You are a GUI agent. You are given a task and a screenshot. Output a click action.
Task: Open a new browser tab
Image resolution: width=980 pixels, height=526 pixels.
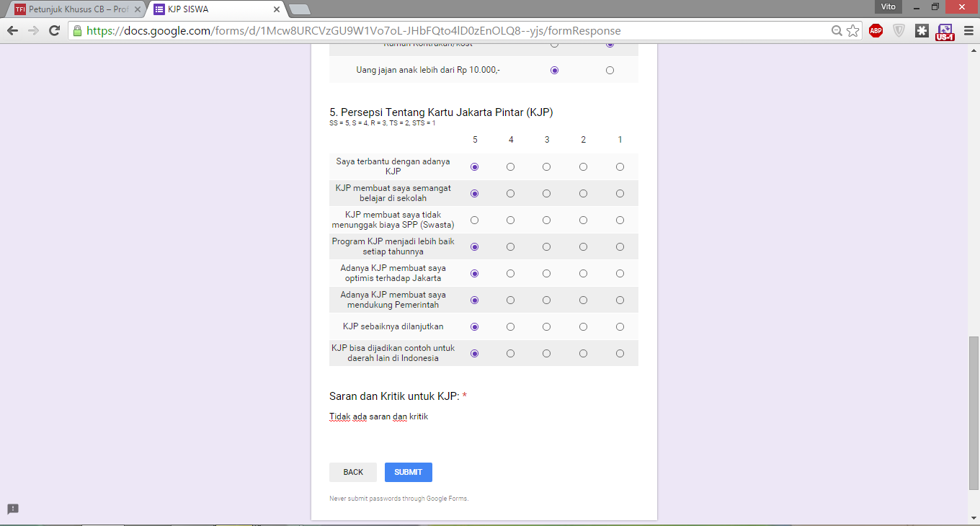(299, 9)
